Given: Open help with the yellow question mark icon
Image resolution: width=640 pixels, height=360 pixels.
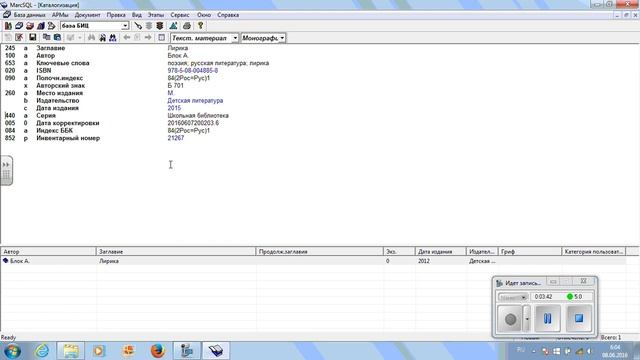Looking at the screenshot, I should point(200,26).
